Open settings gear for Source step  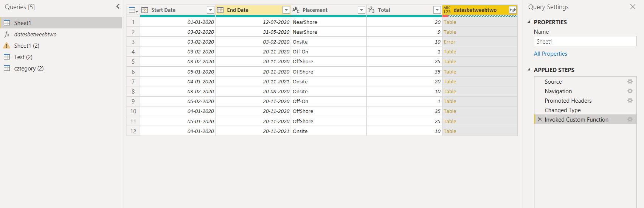[x=630, y=81]
